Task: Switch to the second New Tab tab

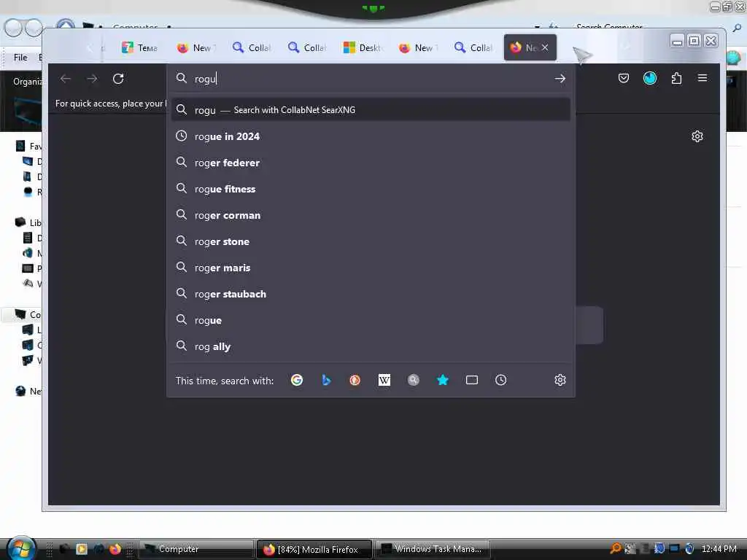Action: tap(418, 47)
